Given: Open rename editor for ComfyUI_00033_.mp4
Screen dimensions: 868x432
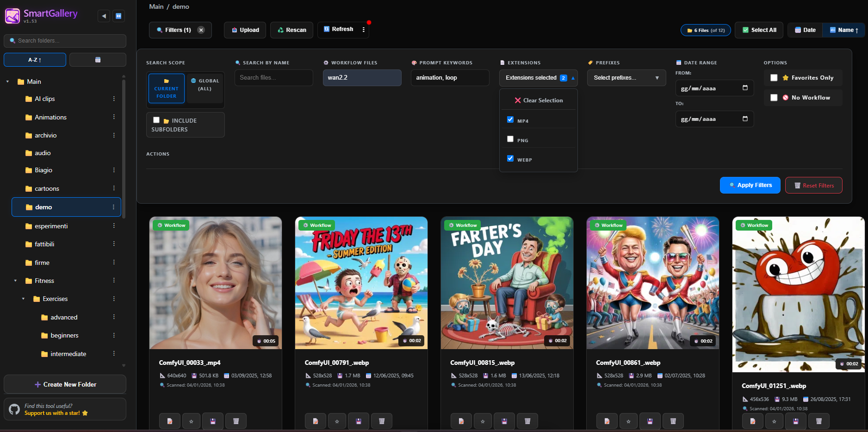Looking at the screenshot, I should [170, 421].
